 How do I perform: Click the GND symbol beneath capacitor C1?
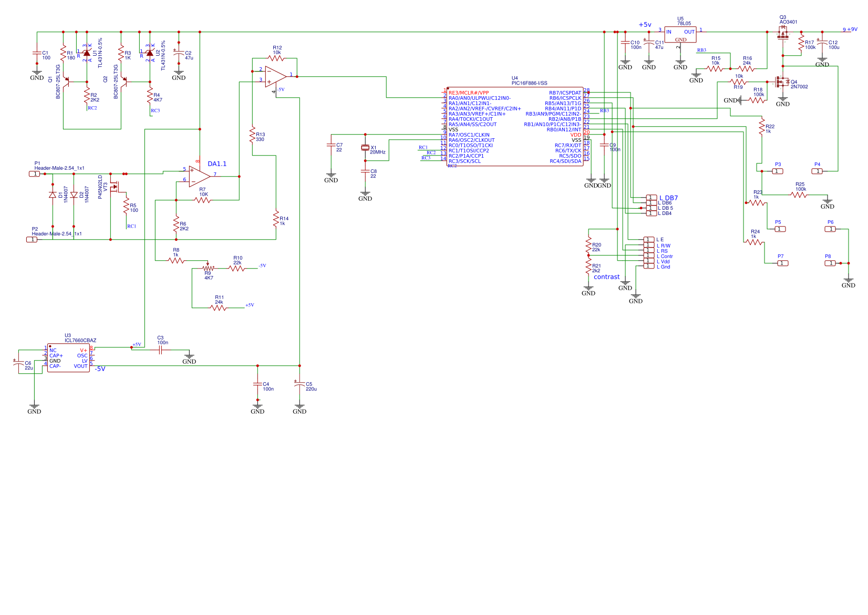point(37,74)
